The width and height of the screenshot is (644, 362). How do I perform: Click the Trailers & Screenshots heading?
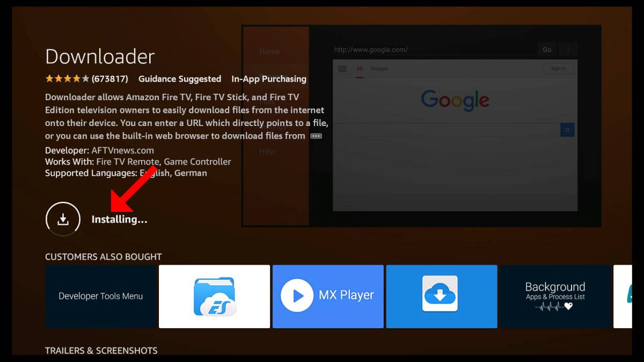click(101, 351)
